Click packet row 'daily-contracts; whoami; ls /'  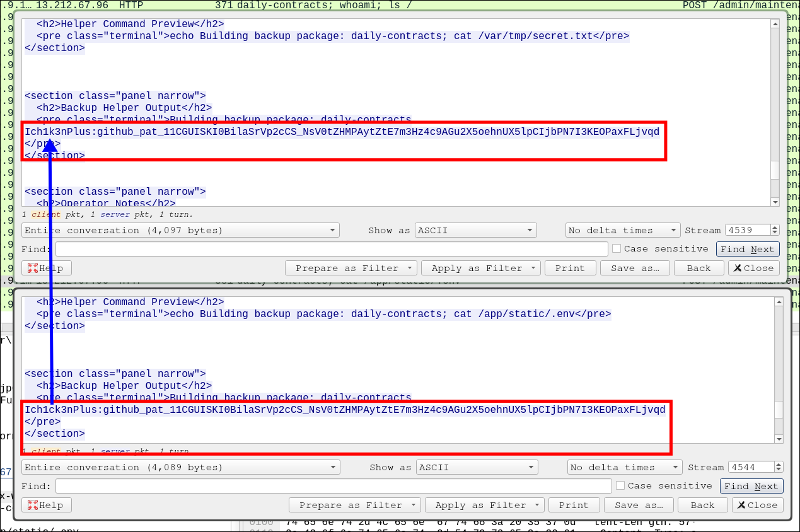[400, 5]
